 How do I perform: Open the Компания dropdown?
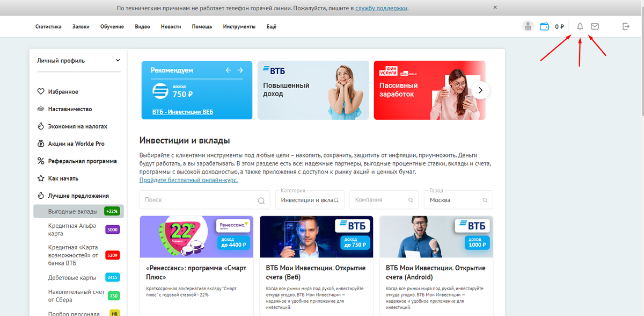click(x=384, y=199)
